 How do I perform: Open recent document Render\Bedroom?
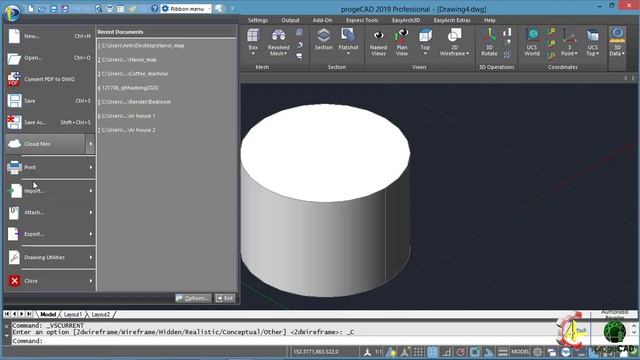click(x=134, y=102)
